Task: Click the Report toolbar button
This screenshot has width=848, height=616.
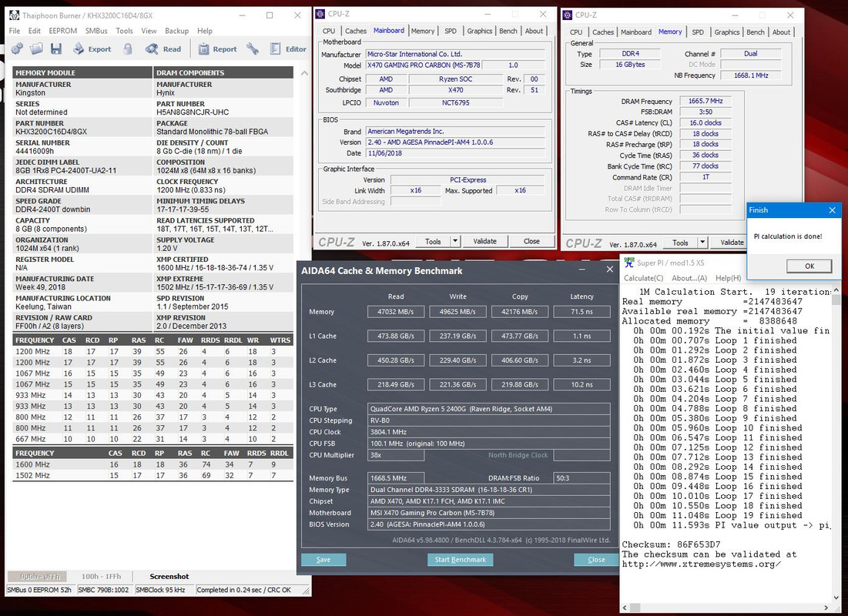Action: point(217,49)
